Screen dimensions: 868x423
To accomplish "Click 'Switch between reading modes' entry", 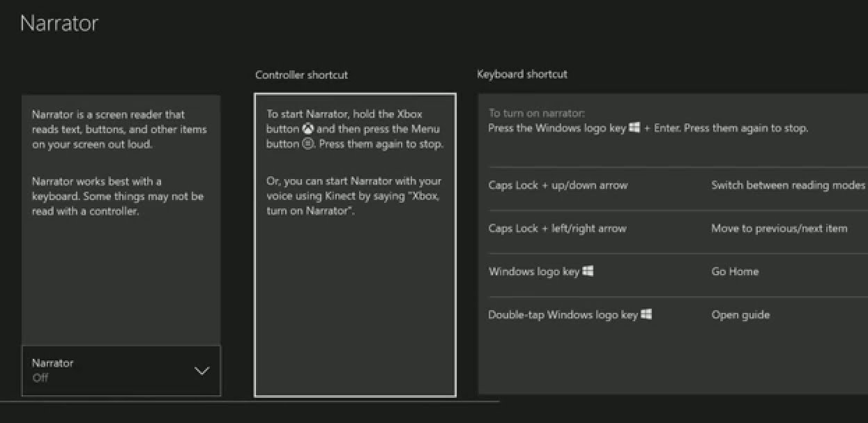I will pyautogui.click(x=788, y=185).
